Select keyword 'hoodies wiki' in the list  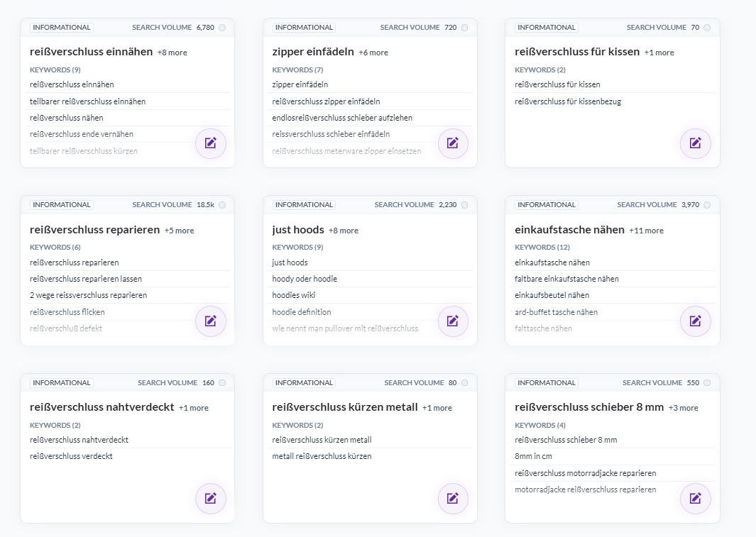[x=294, y=295]
